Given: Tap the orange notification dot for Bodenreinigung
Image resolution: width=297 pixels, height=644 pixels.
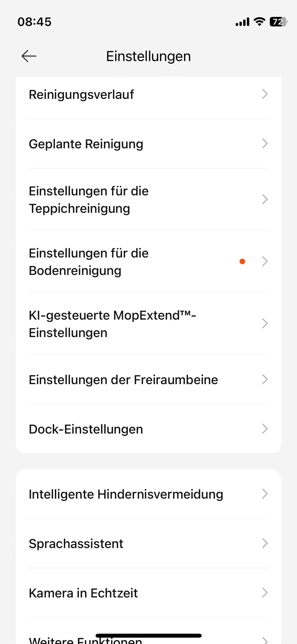Looking at the screenshot, I should (242, 261).
